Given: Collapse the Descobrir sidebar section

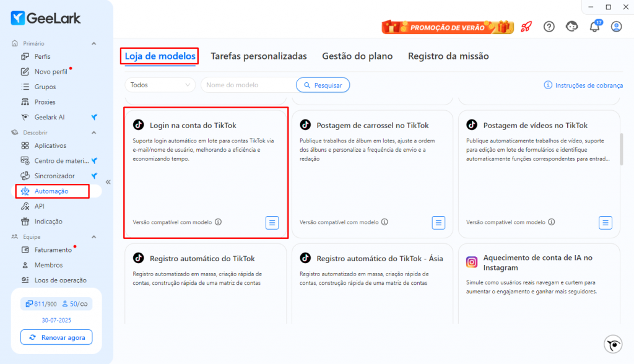Looking at the screenshot, I should (94, 132).
